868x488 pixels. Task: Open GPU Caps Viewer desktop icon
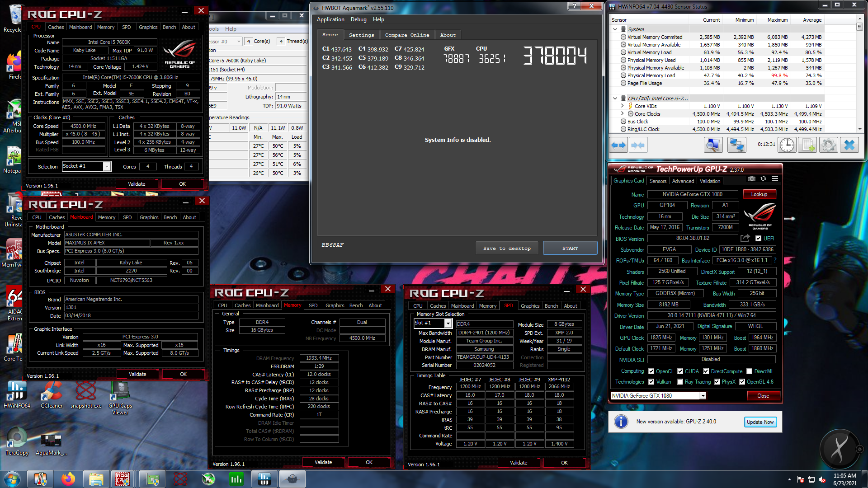tap(120, 398)
